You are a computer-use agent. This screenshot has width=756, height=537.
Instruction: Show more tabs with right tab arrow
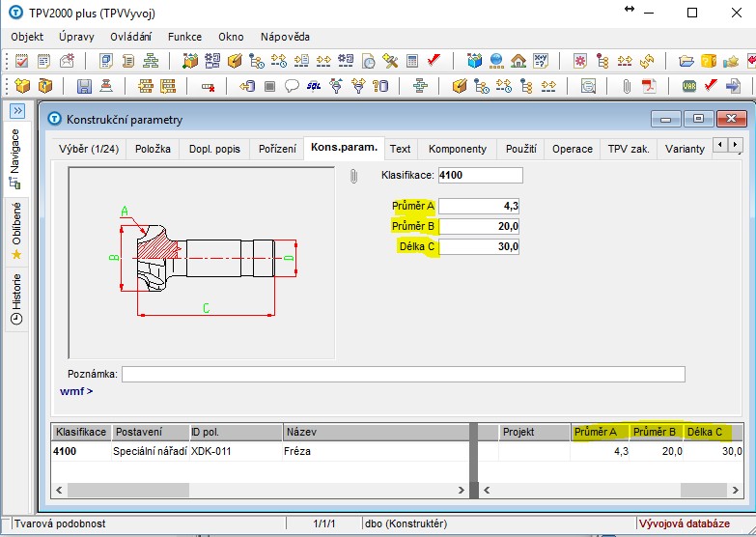coord(735,144)
